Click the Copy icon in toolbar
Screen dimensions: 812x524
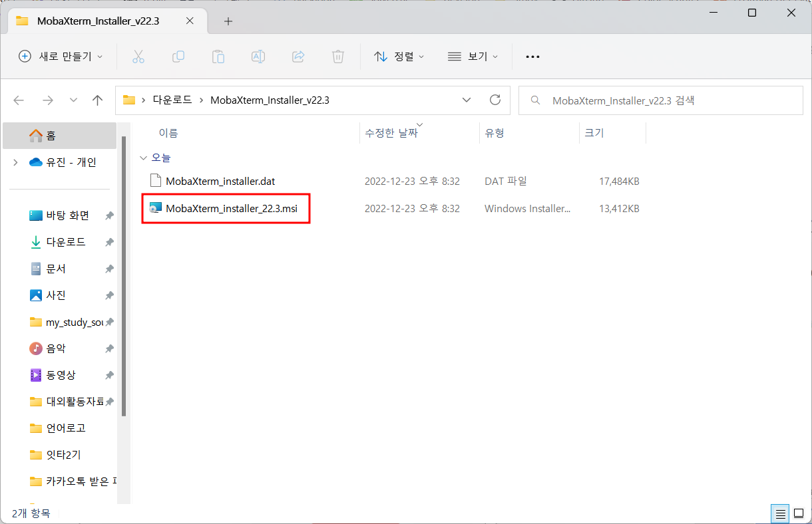click(178, 57)
